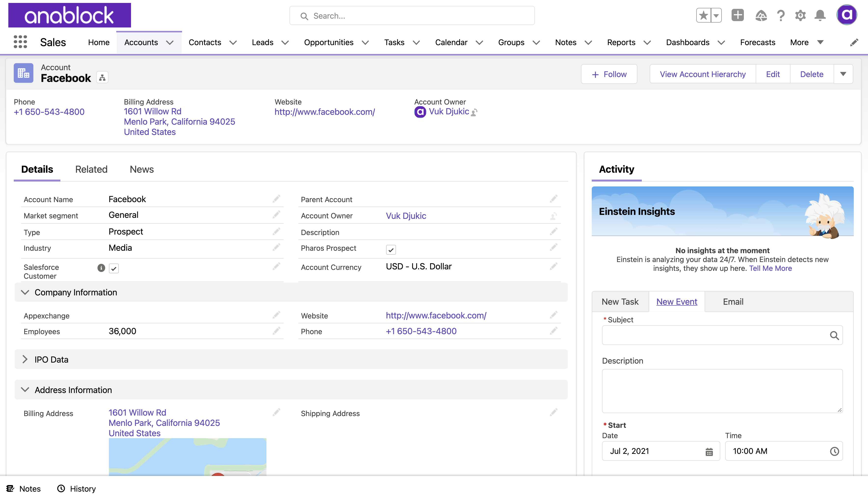Open more actions dropdown next to Delete

pos(843,74)
